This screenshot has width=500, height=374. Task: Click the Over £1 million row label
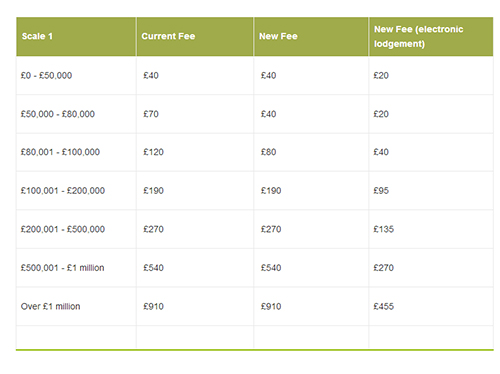click(50, 306)
